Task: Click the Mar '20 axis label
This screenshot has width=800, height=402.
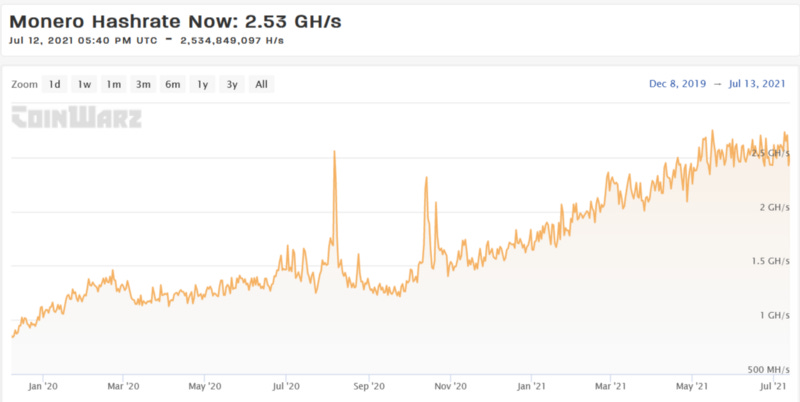Action: tap(123, 387)
